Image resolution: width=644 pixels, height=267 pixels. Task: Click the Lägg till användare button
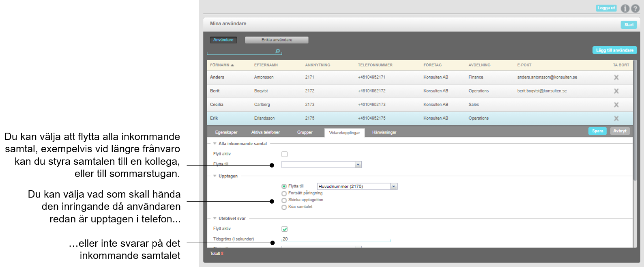click(614, 50)
